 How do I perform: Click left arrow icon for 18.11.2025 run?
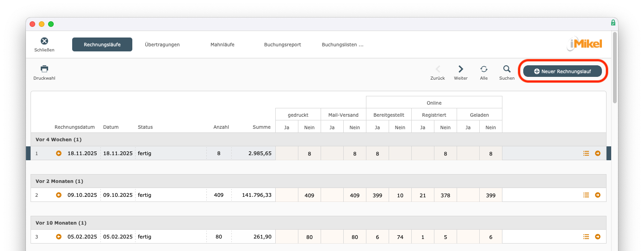pyautogui.click(x=59, y=153)
